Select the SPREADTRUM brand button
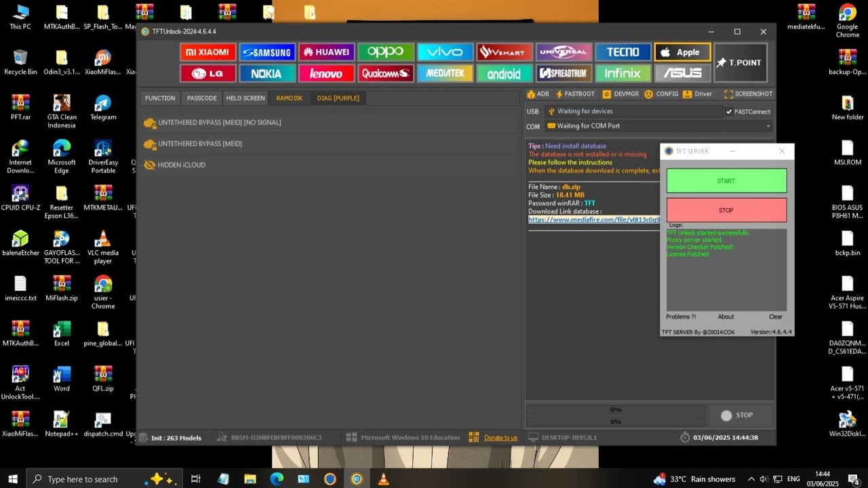The image size is (868, 488). point(564,73)
